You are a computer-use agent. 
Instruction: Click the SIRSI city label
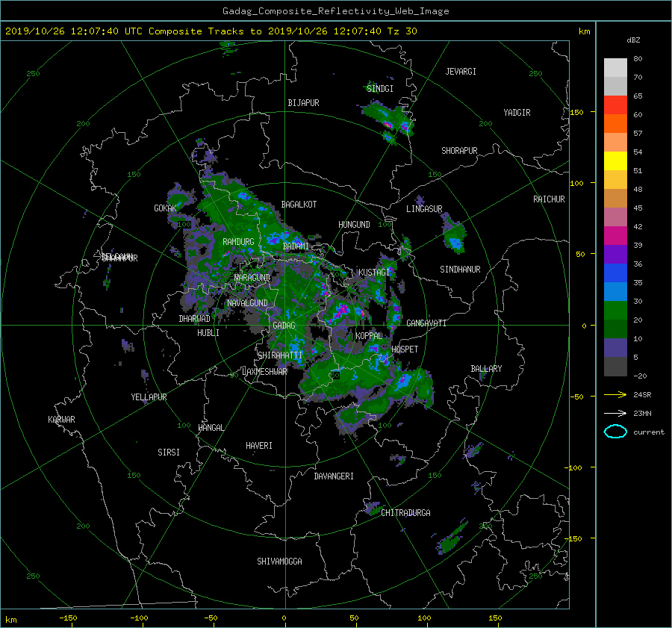[169, 453]
